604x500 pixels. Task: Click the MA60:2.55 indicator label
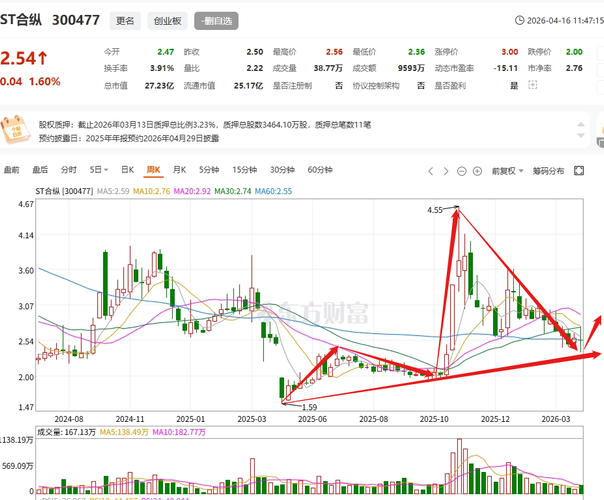(x=273, y=191)
